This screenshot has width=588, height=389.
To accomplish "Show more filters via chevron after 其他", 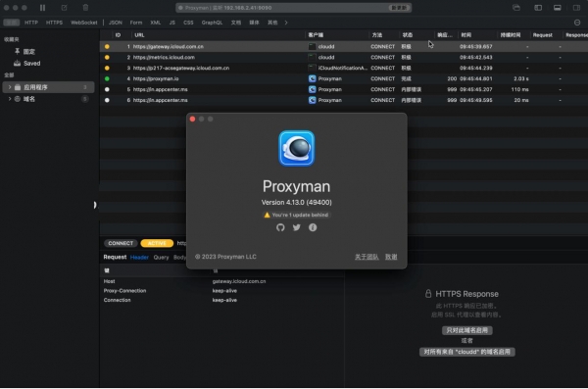I will 286,23.
